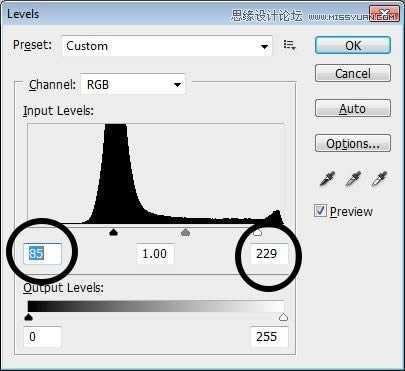Click the Auto button
Image resolution: width=405 pixels, height=371 pixels.
click(353, 109)
